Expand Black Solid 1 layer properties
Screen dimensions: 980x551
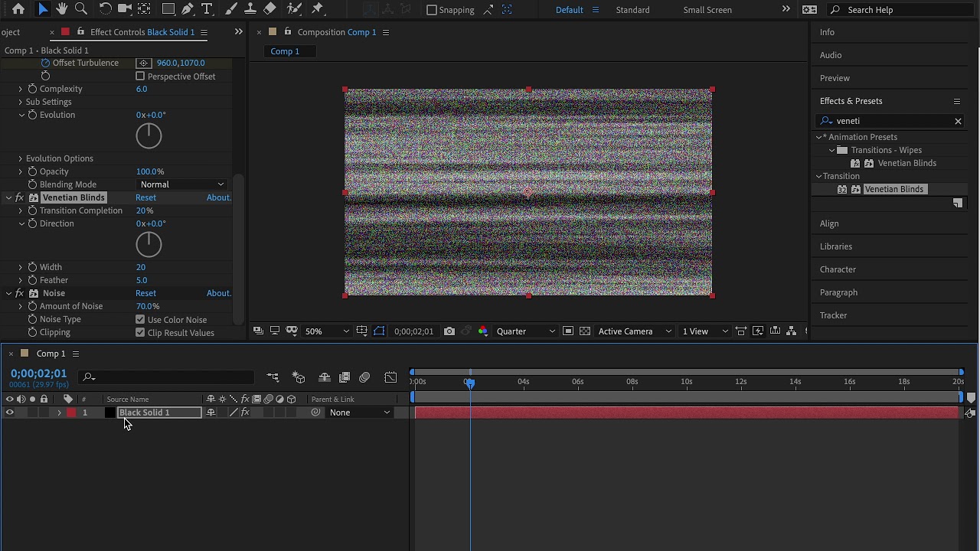click(x=59, y=412)
